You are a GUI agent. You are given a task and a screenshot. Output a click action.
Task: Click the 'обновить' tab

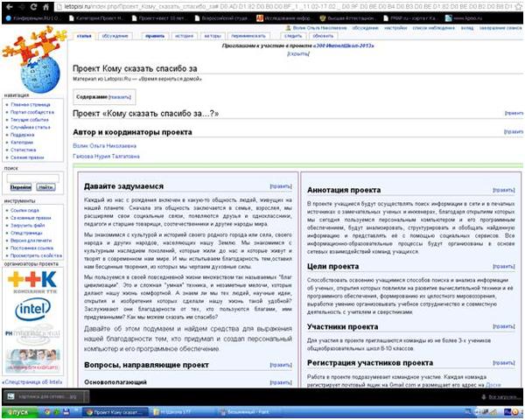point(323,36)
